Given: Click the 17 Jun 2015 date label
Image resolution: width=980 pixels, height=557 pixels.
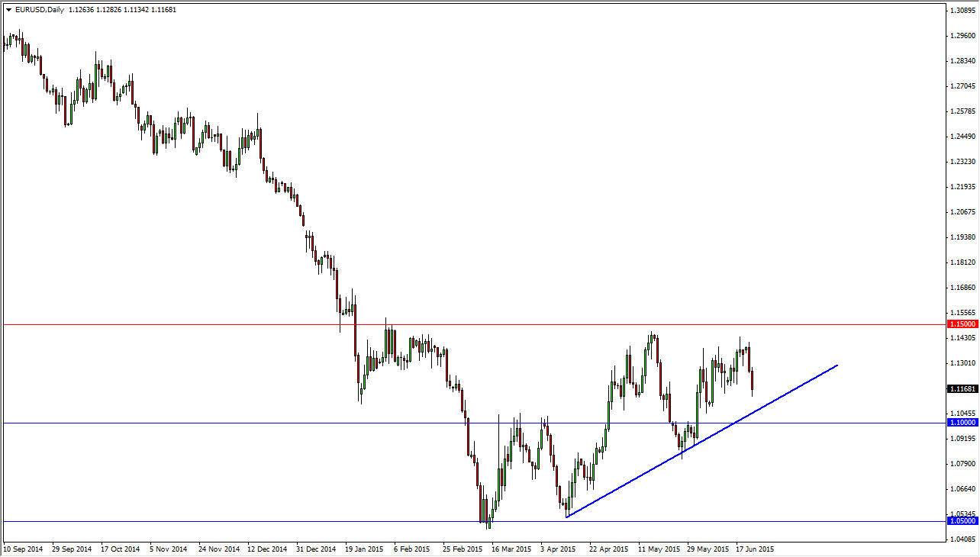Looking at the screenshot, I should pyautogui.click(x=756, y=549).
